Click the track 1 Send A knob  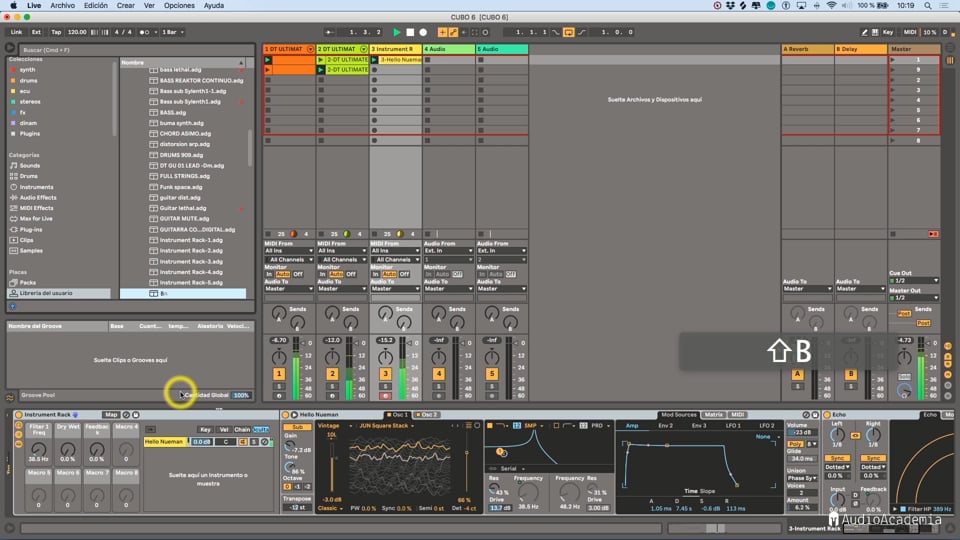(x=279, y=313)
